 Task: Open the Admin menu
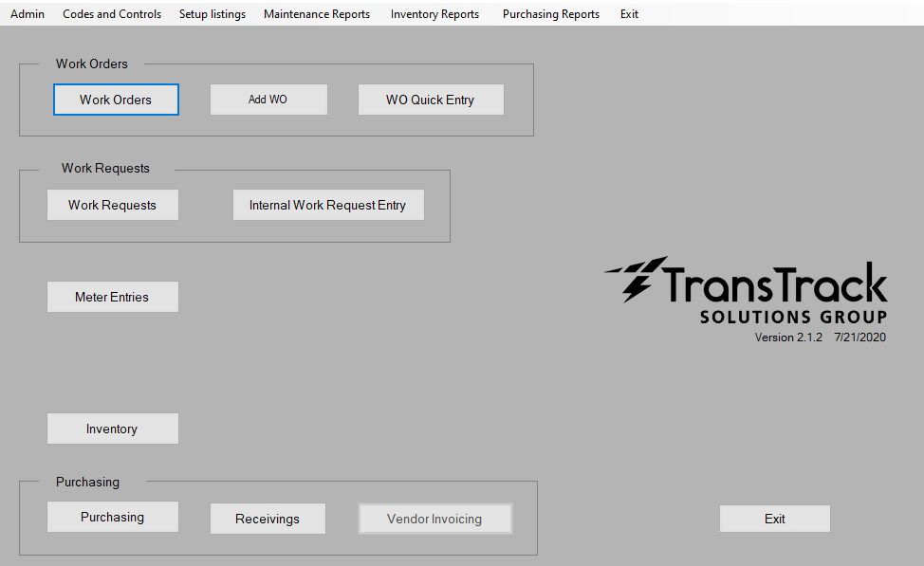click(x=28, y=14)
